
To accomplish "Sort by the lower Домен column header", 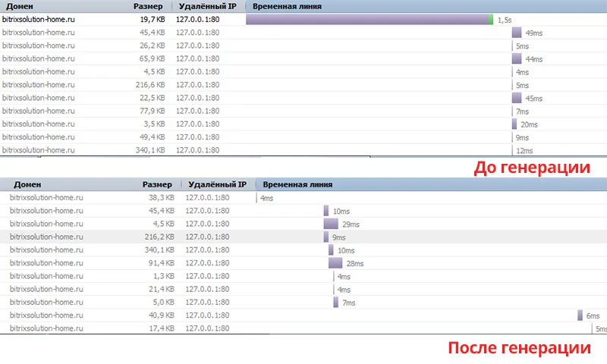I will click(x=27, y=184).
